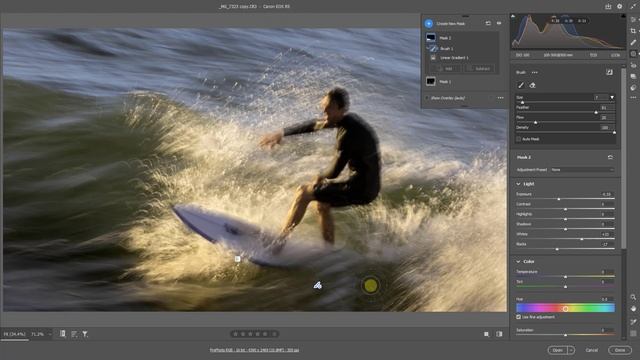
Task: Click the Saturation slider
Action: tap(565, 335)
